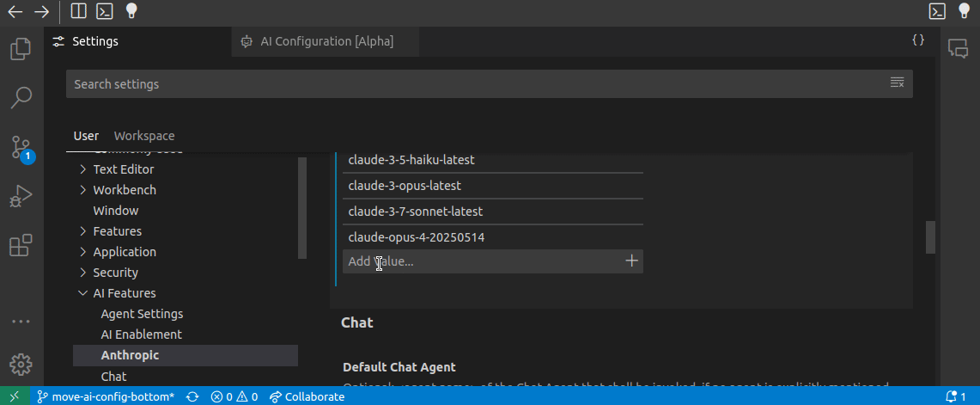Open the move-ai-config-bottom branch picker
This screenshot has height=405, width=980.
point(107,396)
